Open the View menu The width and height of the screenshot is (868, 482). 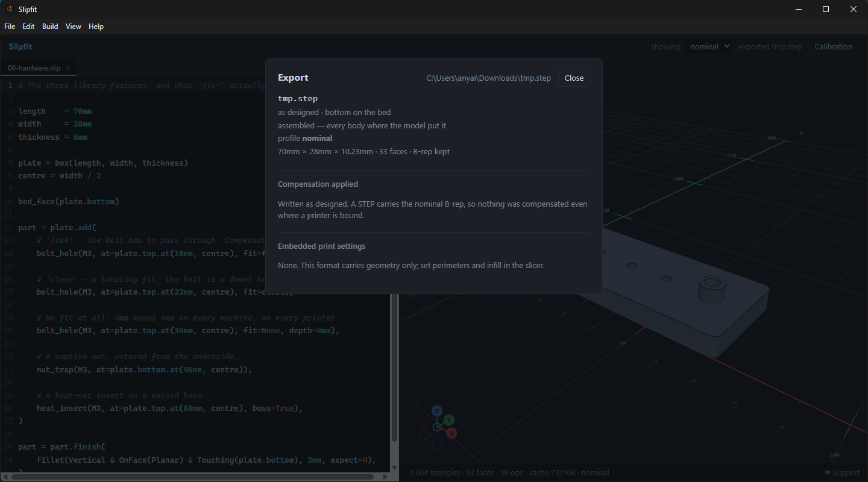pos(74,27)
